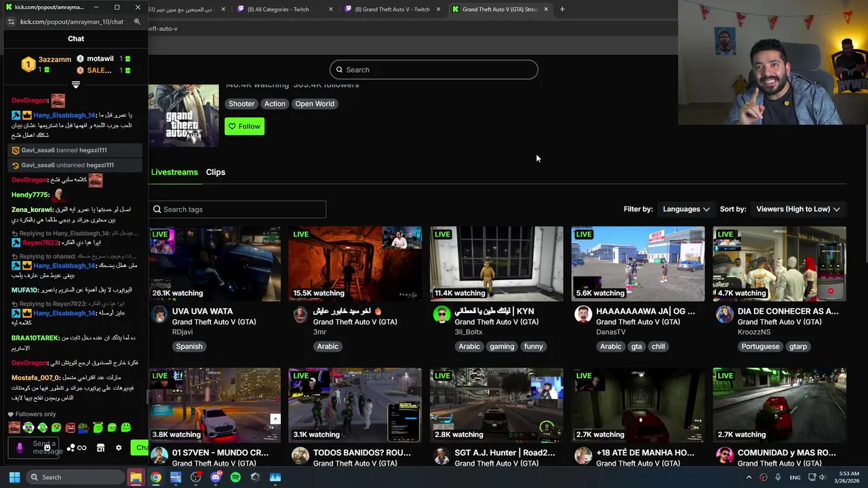Insert the green headphones emote
Viewport: 868px width, 488px height.
[x=28, y=428]
